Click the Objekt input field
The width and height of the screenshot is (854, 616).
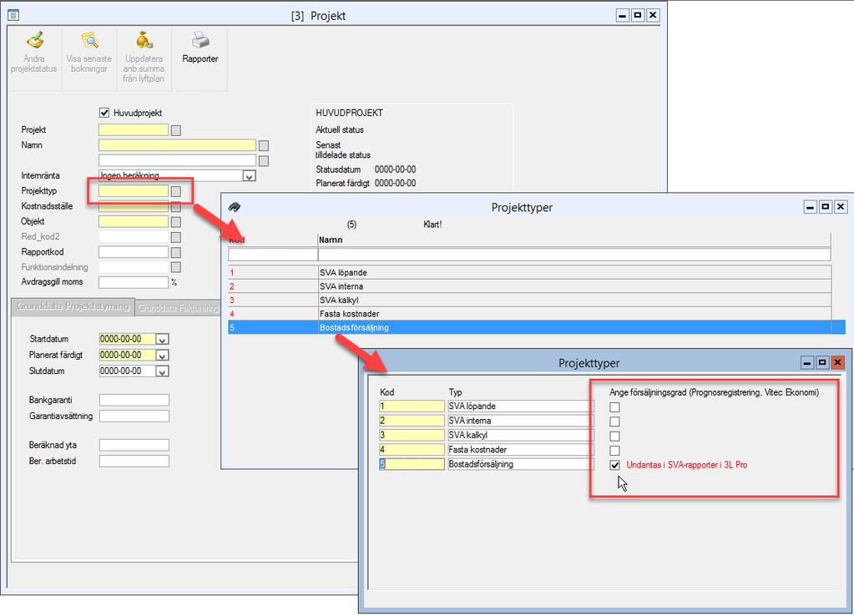pyautogui.click(x=134, y=221)
